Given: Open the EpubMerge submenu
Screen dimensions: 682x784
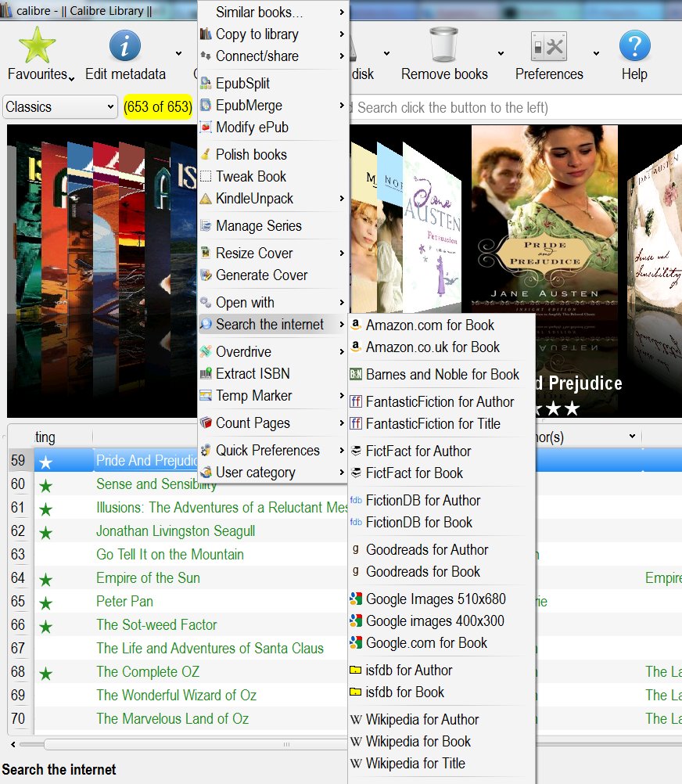Looking at the screenshot, I should 273,105.
